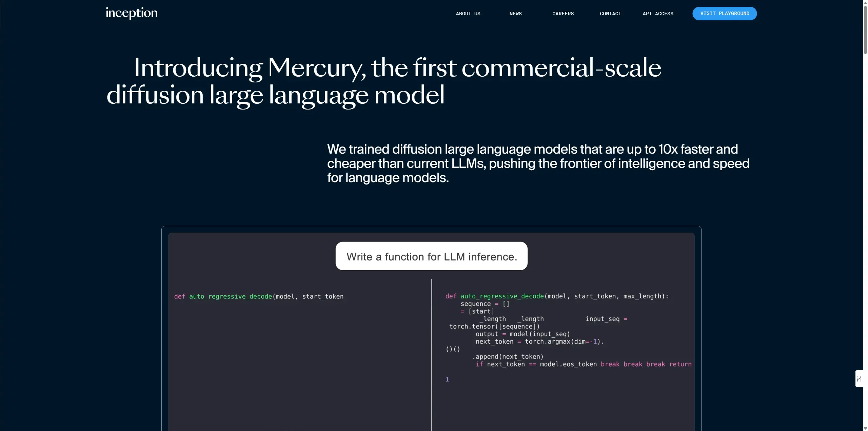Image resolution: width=868 pixels, height=431 pixels.
Task: Click the inception logo
Action: [x=132, y=13]
